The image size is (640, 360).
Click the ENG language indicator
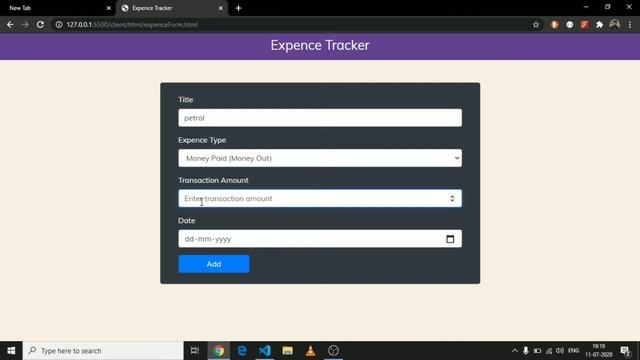click(x=573, y=351)
